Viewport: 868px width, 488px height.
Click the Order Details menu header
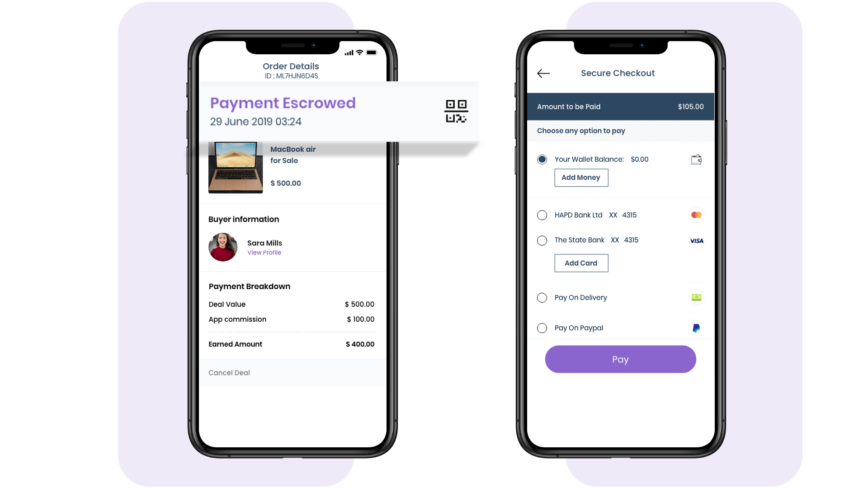pyautogui.click(x=291, y=66)
